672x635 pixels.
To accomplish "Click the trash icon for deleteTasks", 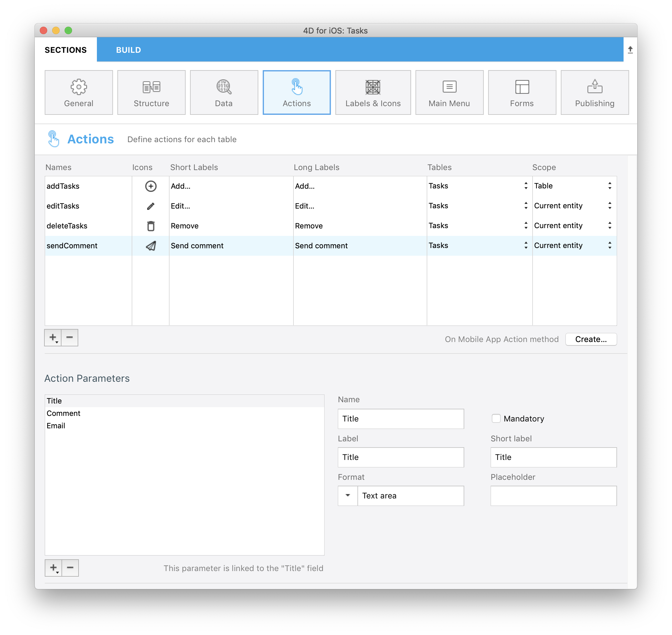I will click(151, 226).
